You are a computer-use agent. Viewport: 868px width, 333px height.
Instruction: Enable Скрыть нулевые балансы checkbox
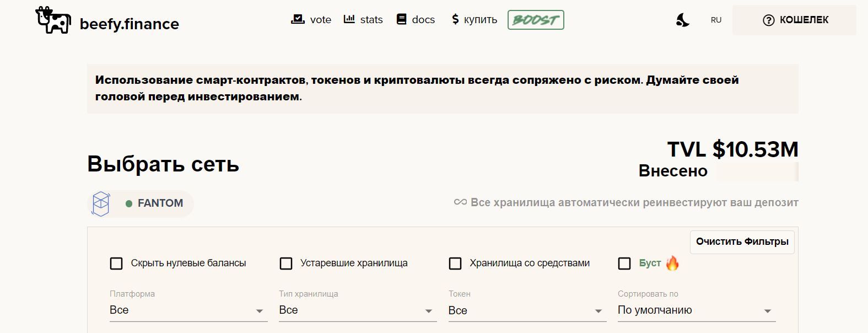click(116, 264)
